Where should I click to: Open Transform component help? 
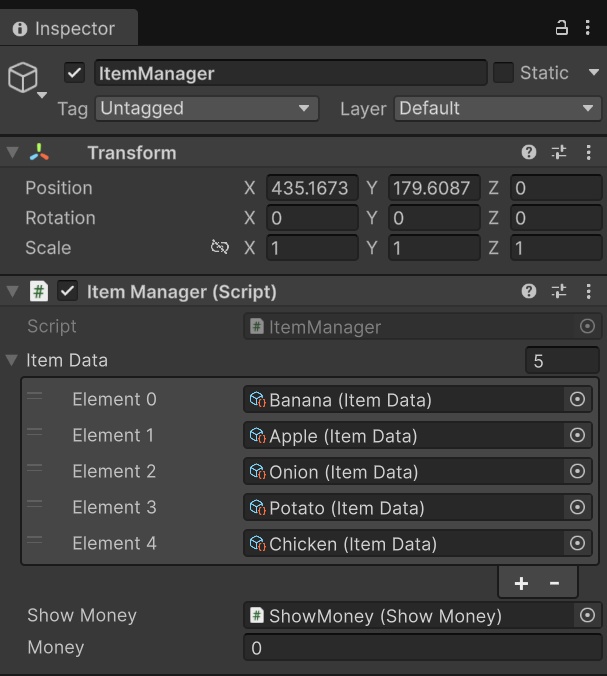(x=529, y=152)
